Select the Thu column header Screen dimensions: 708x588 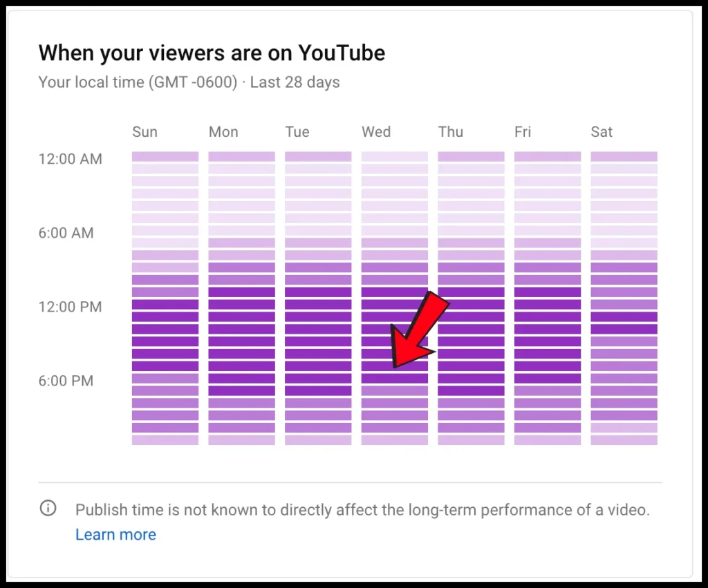pos(451,132)
